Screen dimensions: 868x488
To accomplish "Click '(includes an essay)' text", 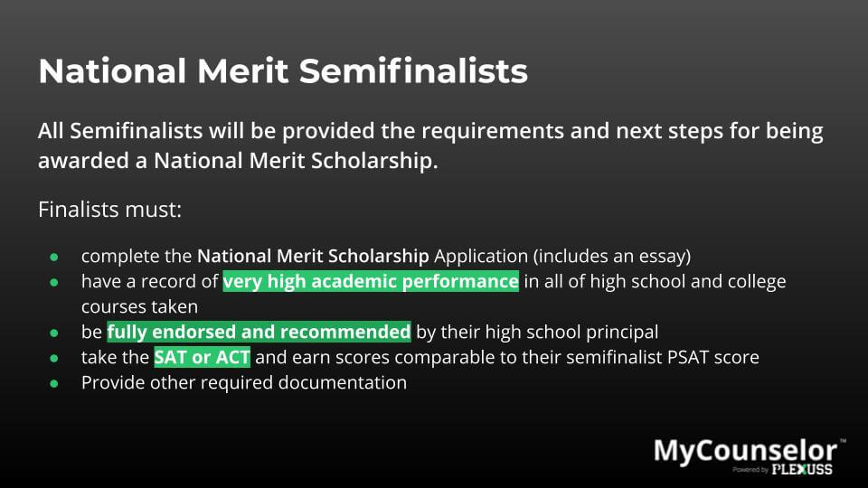I will (612, 256).
